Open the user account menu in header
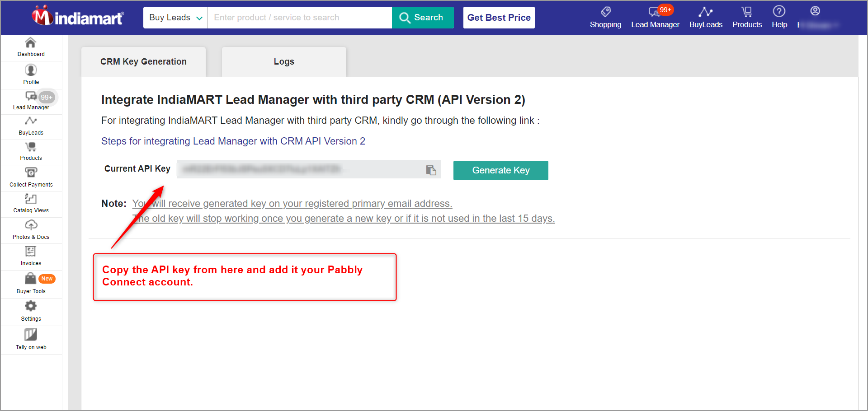This screenshot has width=868, height=411. pos(815,17)
